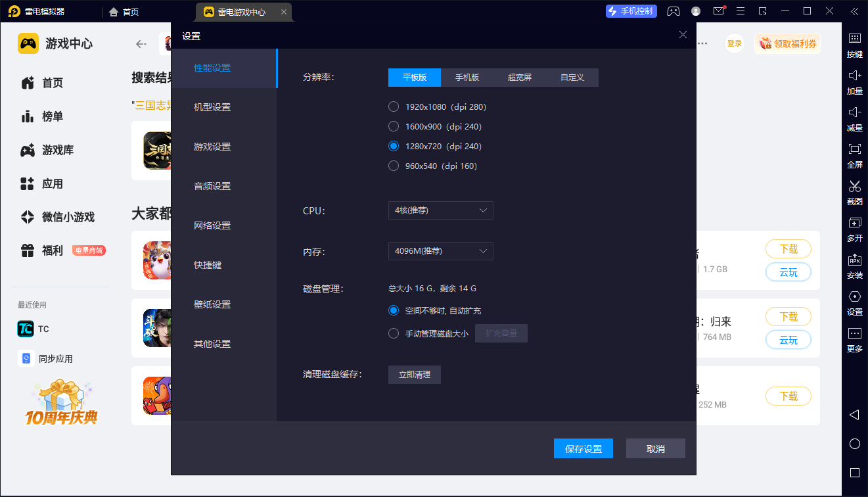Click the 保存设置 button

click(583, 448)
